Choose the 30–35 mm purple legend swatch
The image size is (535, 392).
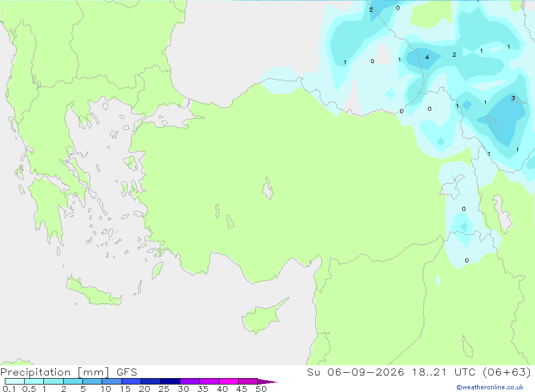pyautogui.click(x=190, y=381)
